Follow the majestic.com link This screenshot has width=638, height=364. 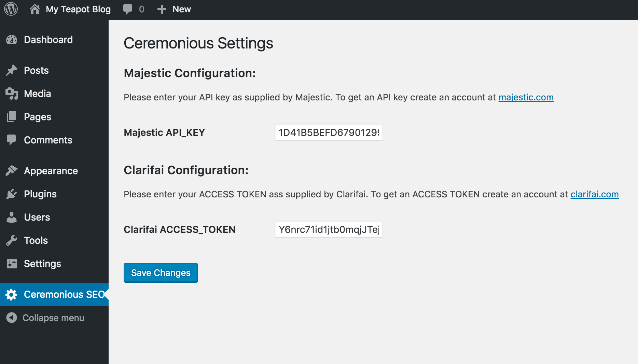point(526,97)
